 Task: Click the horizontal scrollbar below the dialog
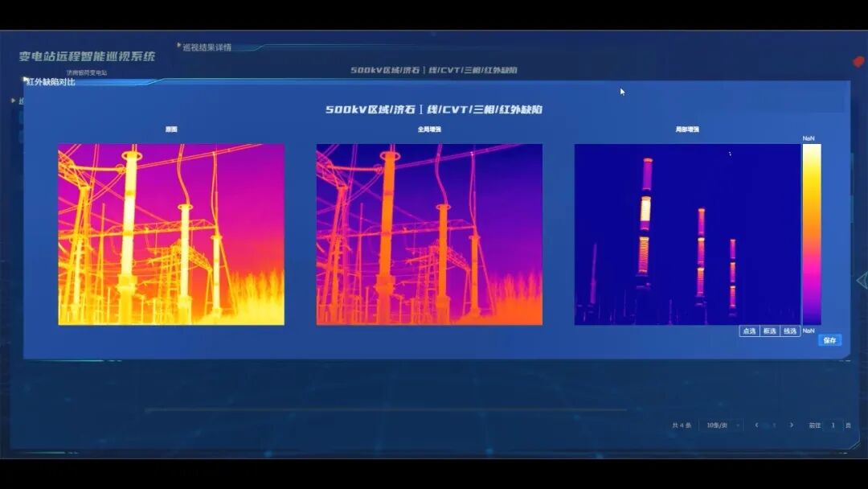click(386, 409)
